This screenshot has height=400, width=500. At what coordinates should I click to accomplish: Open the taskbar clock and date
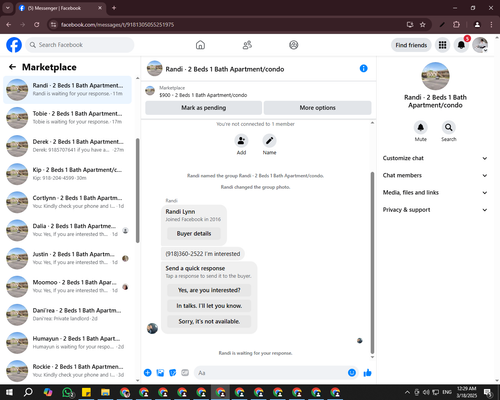pos(467,392)
